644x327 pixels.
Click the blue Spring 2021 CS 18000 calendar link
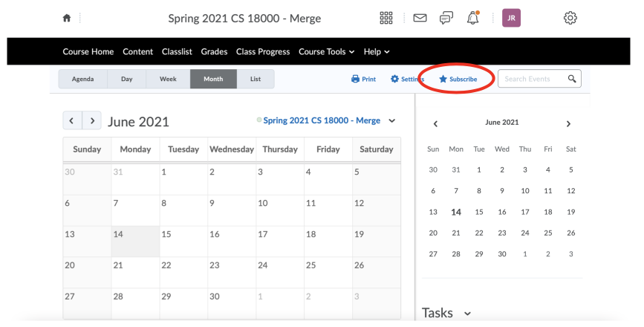point(322,120)
